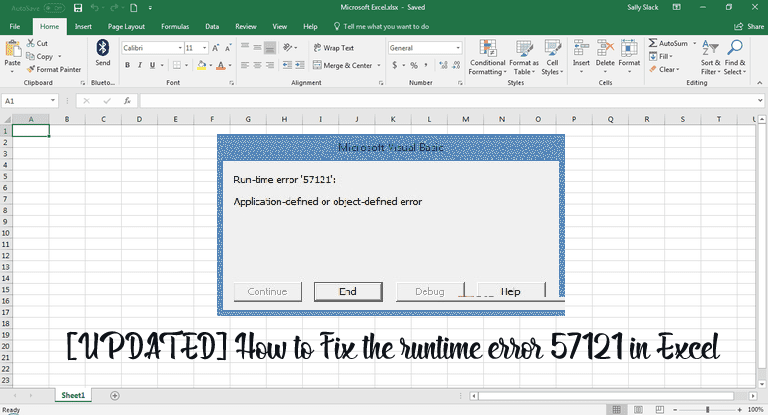Viewport: 768px width, 415px height.
Task: Click Increase Decimal icon
Action: coord(443,65)
